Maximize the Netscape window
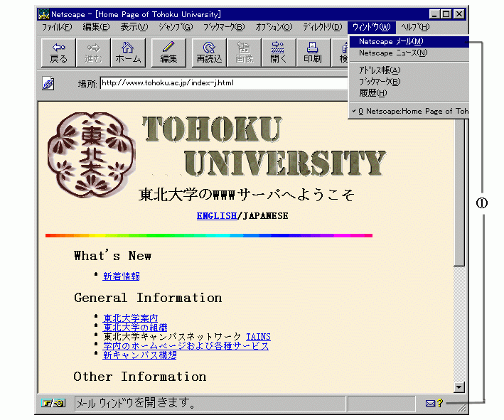 446,14
